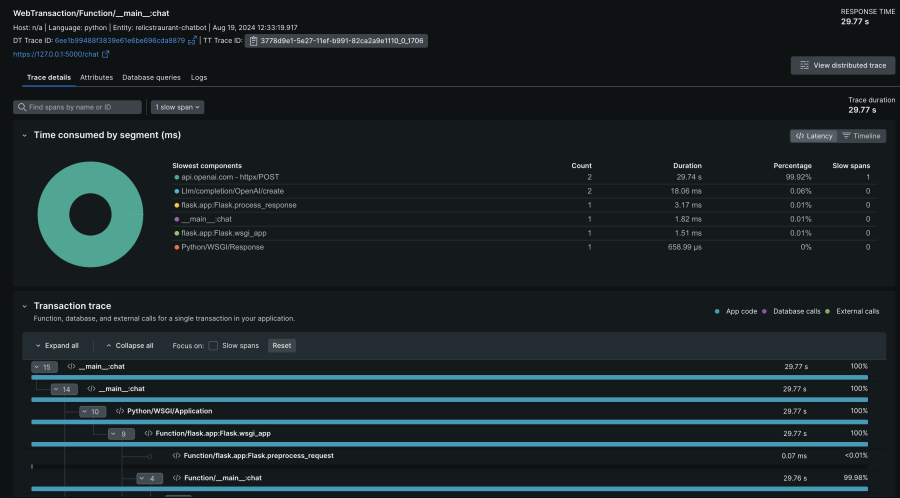This screenshot has height=498, width=900.
Task: Switch to the Database queries tab
Action: [151, 77]
